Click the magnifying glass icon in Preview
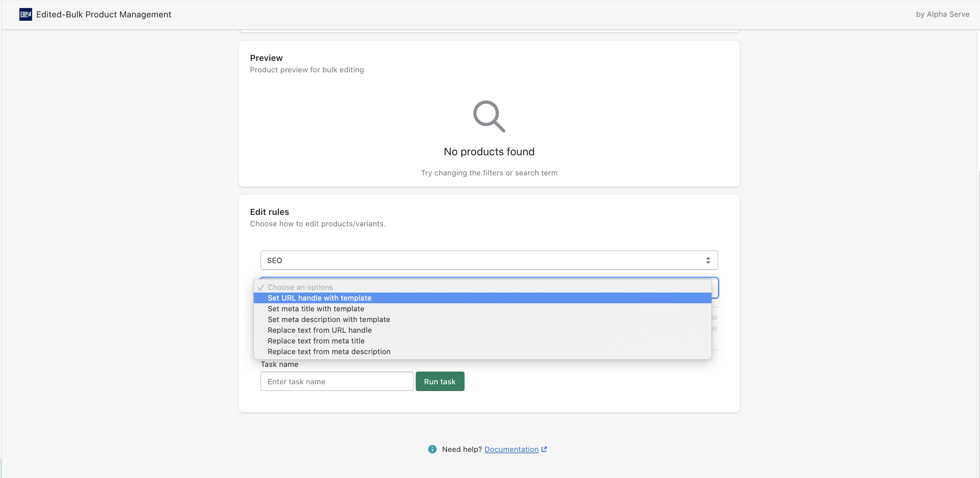 pos(489,116)
